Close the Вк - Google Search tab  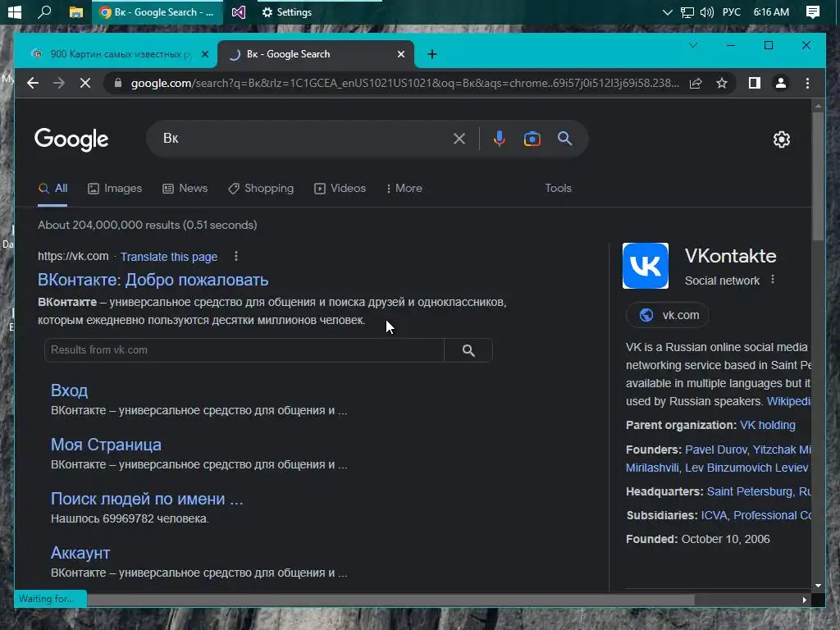400,54
